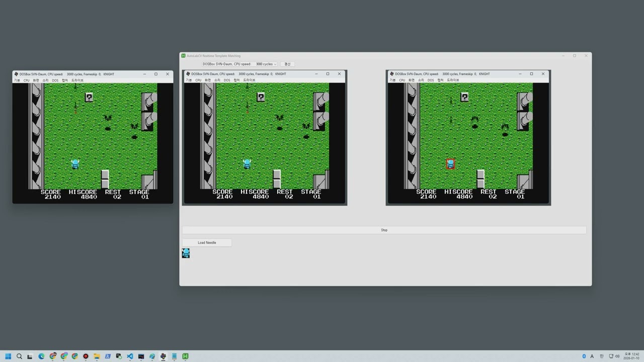The width and height of the screenshot is (644, 362).
Task: Open taskbar Search
Action: pos(19,356)
